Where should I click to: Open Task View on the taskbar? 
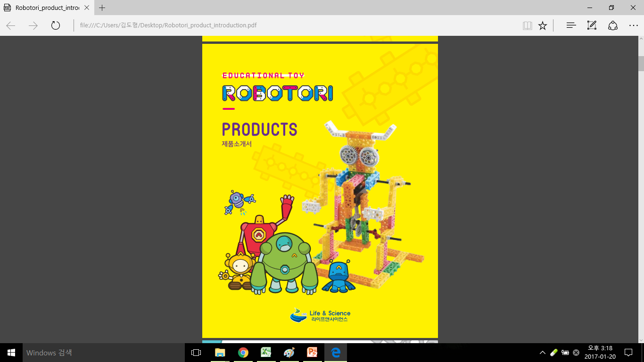point(196,353)
